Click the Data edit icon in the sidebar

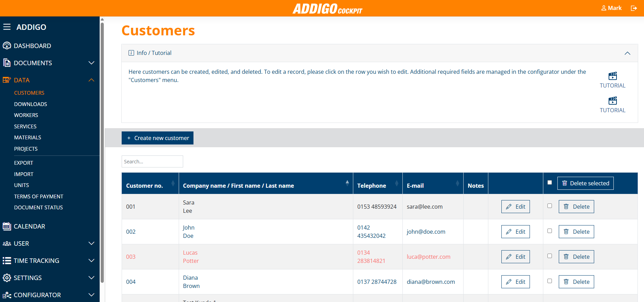pyautogui.click(x=7, y=80)
